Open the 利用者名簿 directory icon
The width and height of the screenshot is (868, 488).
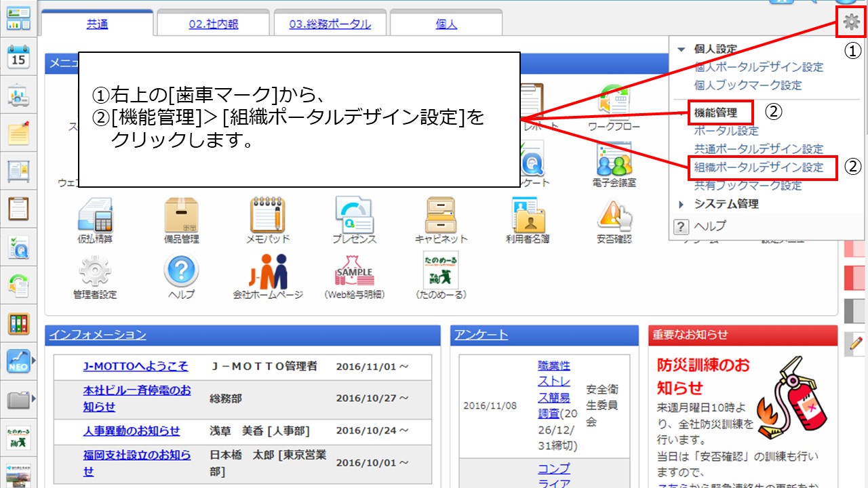528,216
